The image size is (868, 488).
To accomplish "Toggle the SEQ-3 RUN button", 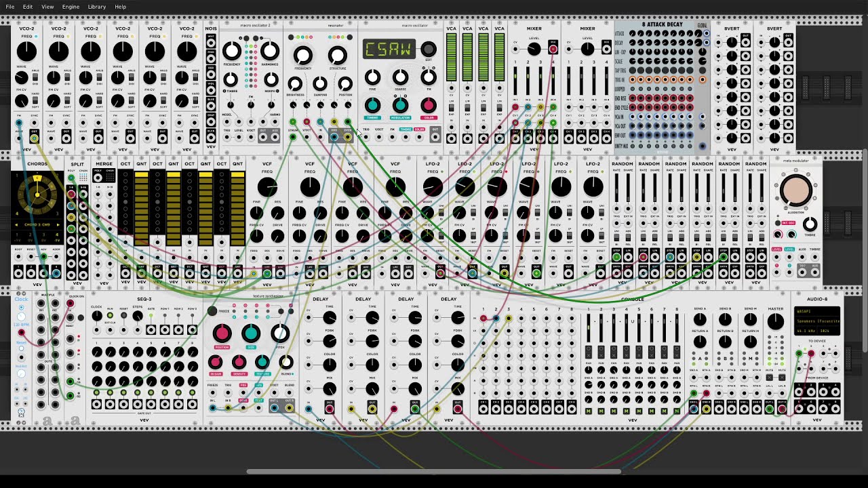I will 110,316.
